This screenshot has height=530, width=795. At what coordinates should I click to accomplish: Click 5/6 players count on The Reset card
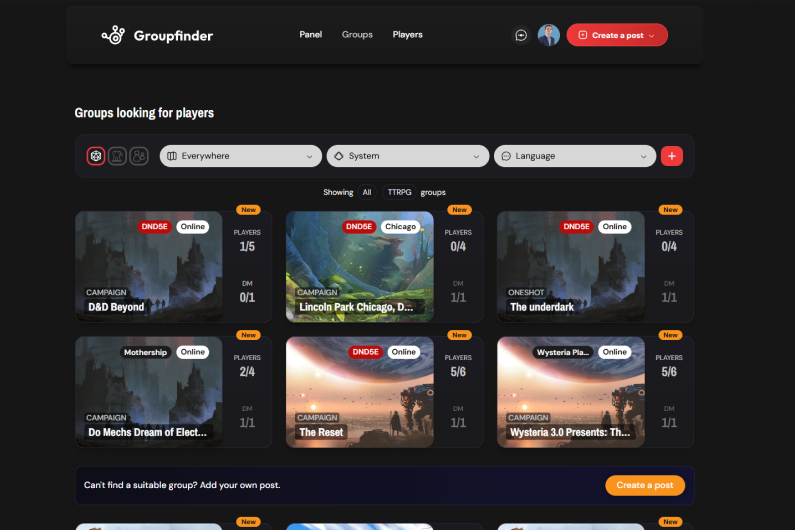point(458,372)
